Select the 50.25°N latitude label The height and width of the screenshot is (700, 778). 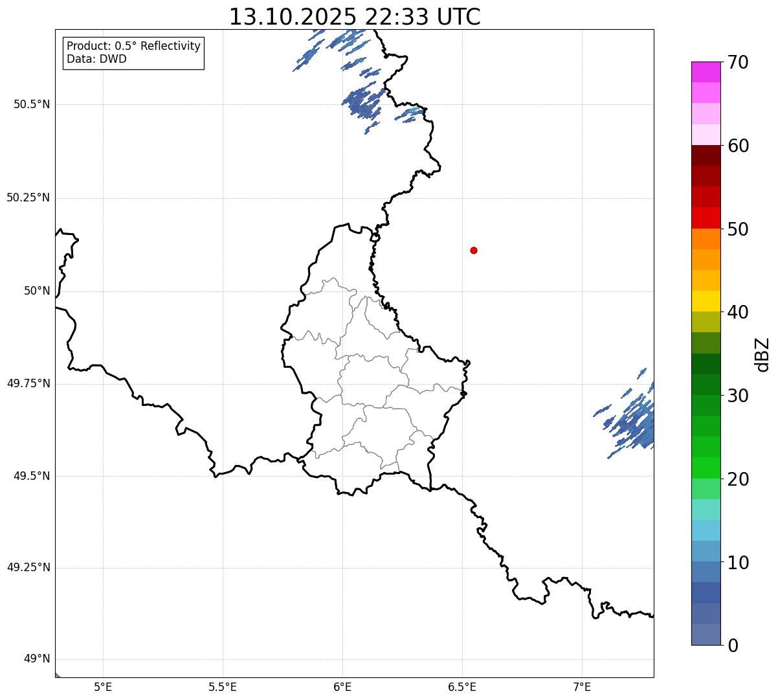[28, 198]
